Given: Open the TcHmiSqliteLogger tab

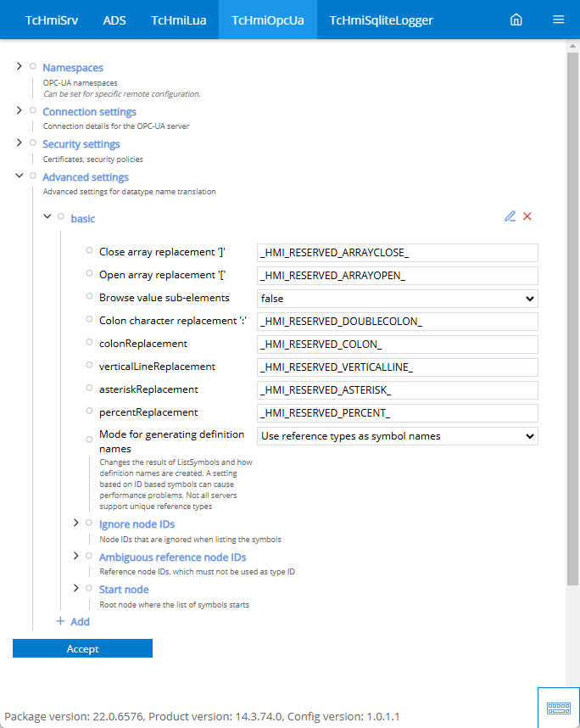Looking at the screenshot, I should coord(381,20).
